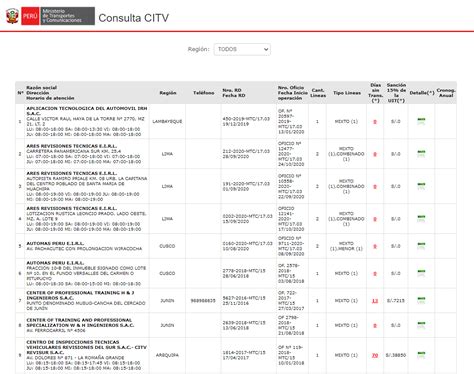This screenshot has height=374, width=474.
Task: Click MIXTO (1),MENOR (1) line type cell
Action: 346,246
